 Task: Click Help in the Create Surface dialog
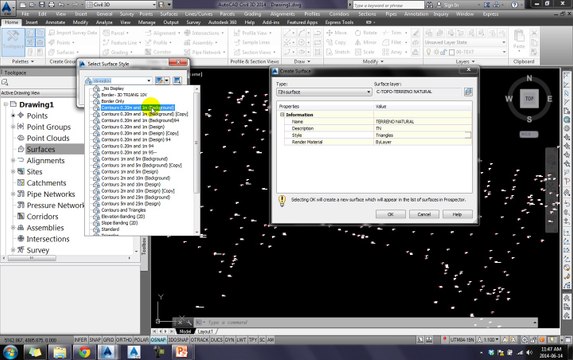(x=457, y=214)
